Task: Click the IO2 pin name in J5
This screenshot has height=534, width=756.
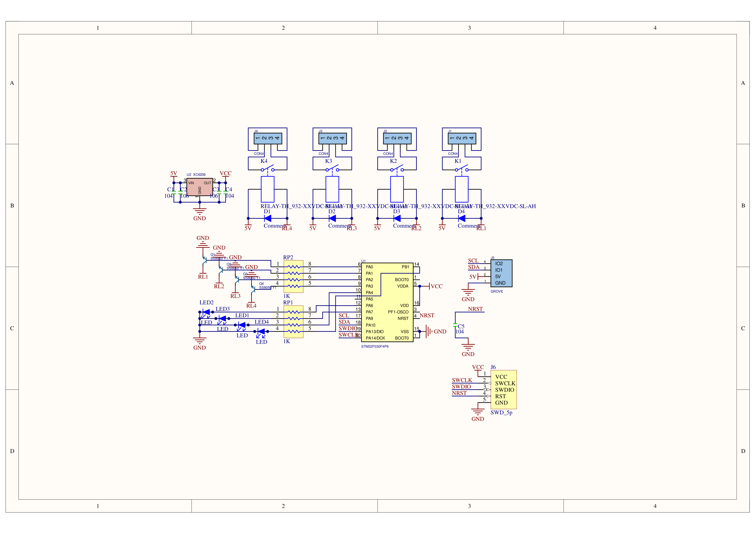Action: pyautogui.click(x=499, y=264)
